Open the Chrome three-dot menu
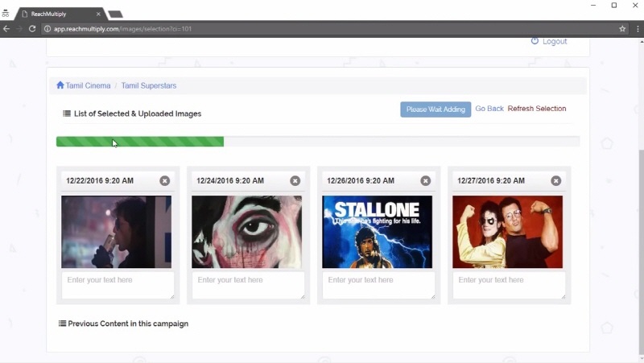The width and height of the screenshot is (644, 363). 638,29
